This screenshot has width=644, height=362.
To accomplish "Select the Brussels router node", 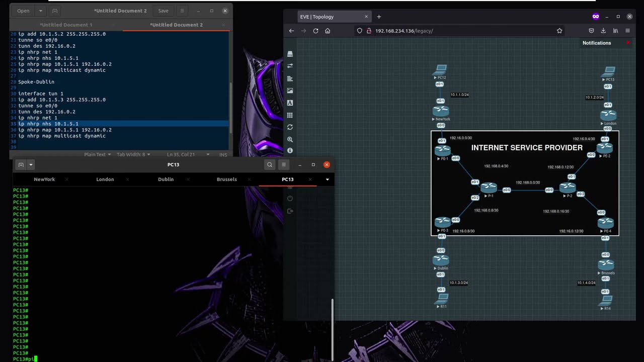I will 606,264.
